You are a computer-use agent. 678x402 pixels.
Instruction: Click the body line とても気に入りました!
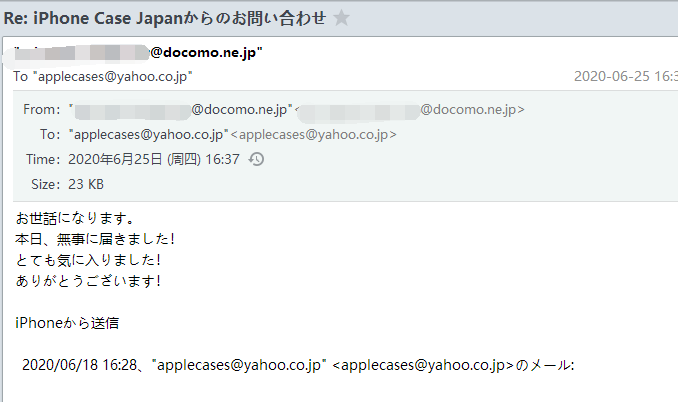(x=89, y=259)
